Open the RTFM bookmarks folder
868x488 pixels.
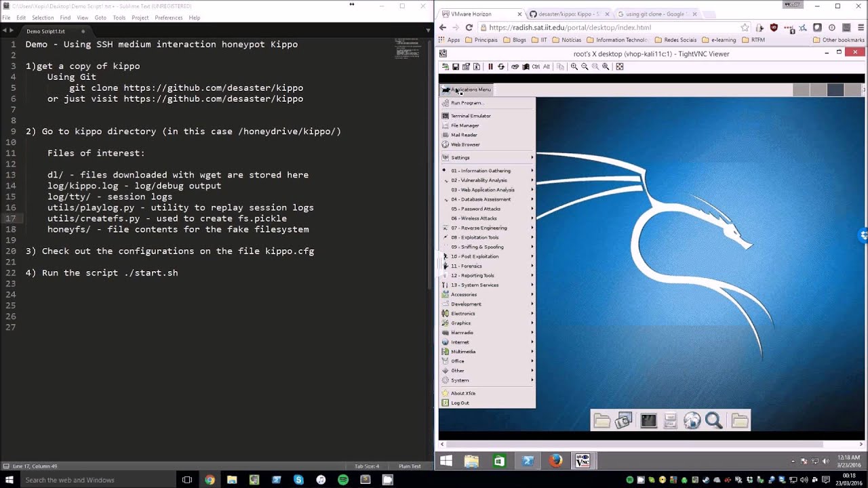point(753,40)
